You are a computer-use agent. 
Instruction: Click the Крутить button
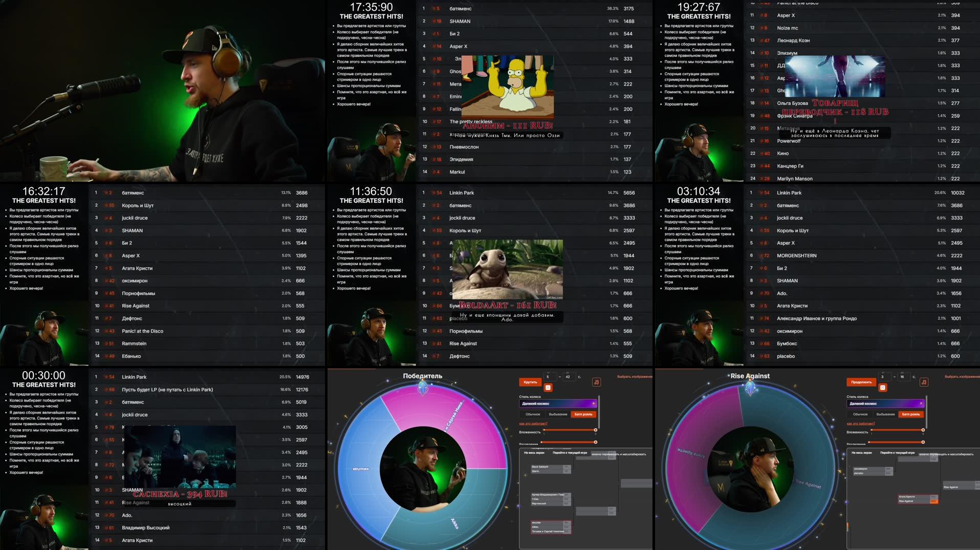pos(530,382)
